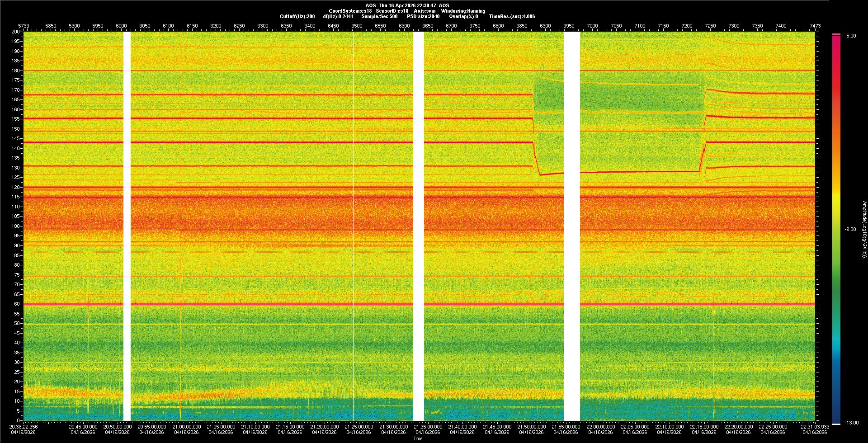Click the 21:00:00.000 time axis label
The width and height of the screenshot is (868, 443).
coord(186,427)
